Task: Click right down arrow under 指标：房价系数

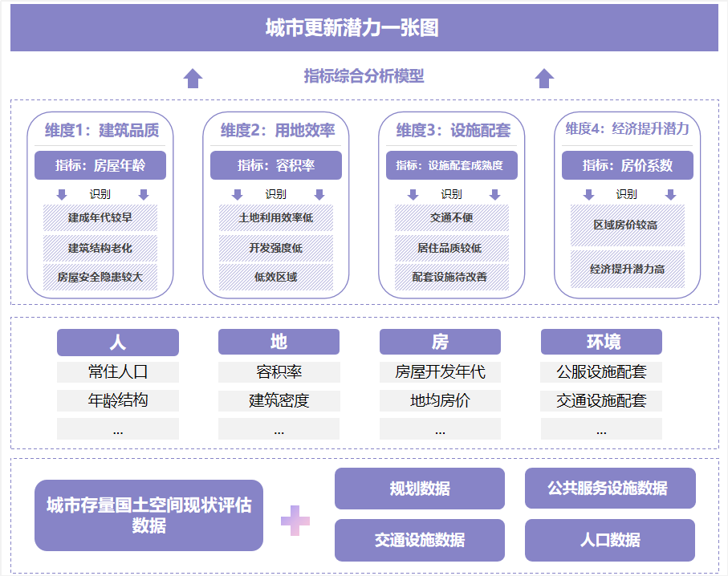Action: click(671, 195)
